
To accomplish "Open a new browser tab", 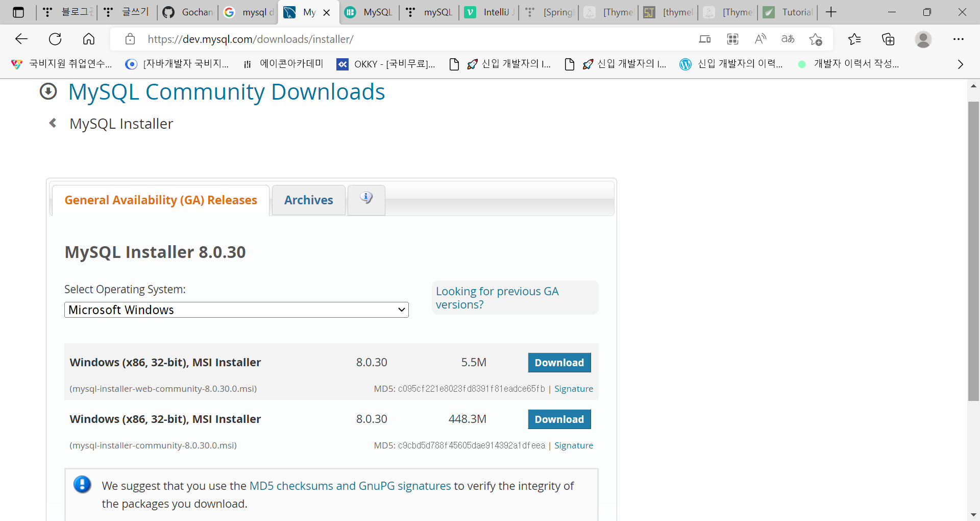I will click(x=831, y=12).
